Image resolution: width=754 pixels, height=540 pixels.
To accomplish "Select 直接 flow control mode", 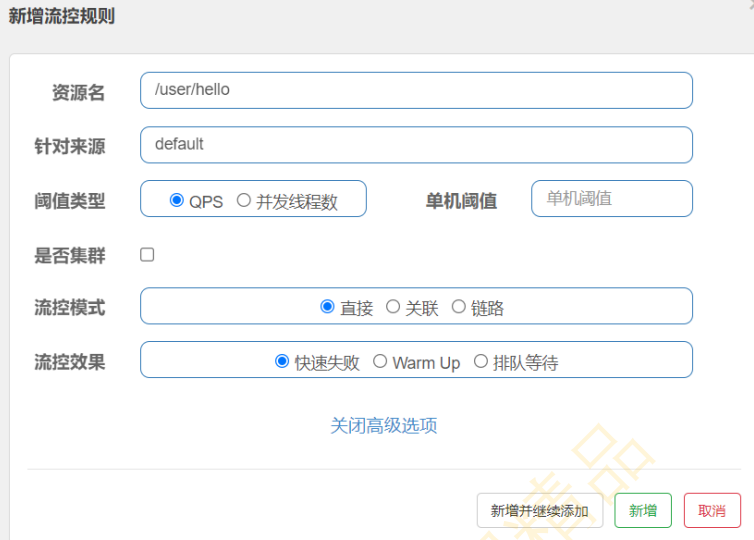I will (x=327, y=307).
